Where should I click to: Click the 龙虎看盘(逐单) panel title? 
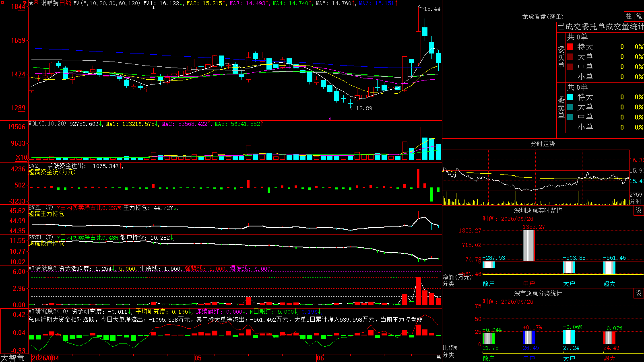(x=543, y=16)
